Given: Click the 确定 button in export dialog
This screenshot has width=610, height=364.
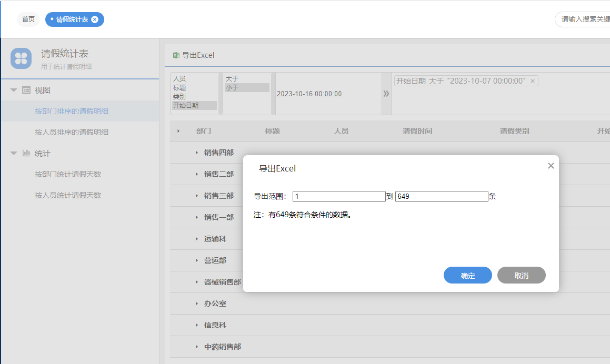Looking at the screenshot, I should tap(467, 276).
